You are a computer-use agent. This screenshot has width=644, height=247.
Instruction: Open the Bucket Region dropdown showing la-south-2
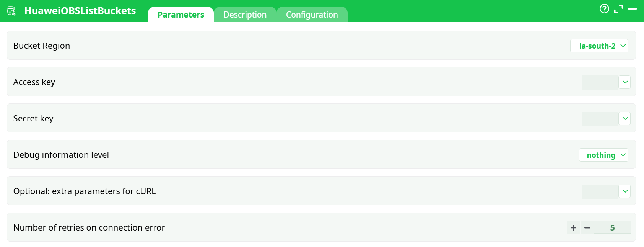click(x=623, y=46)
